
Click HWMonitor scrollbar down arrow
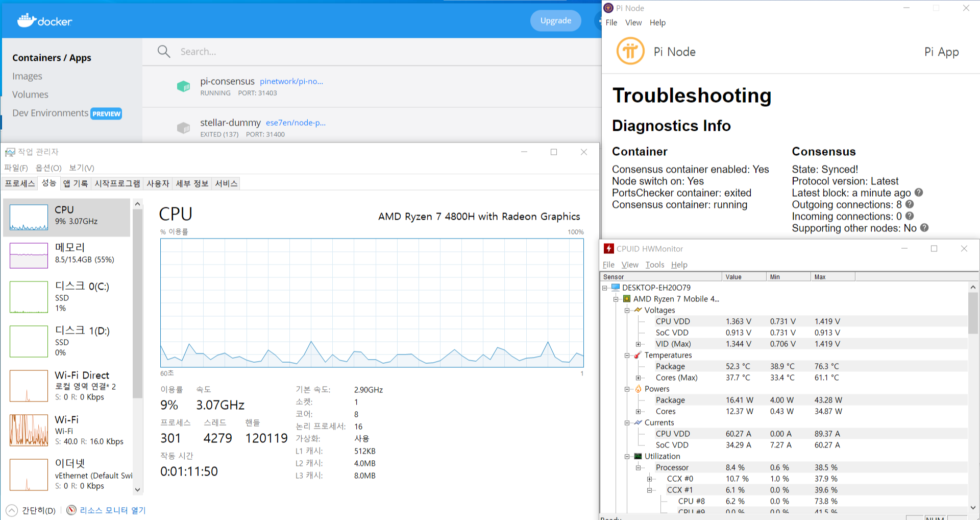[973, 507]
